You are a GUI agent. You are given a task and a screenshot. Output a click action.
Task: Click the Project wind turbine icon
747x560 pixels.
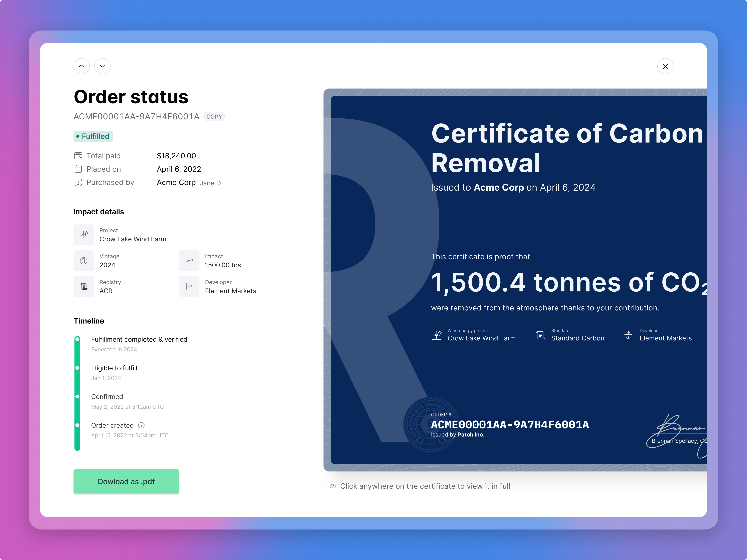pos(84,235)
